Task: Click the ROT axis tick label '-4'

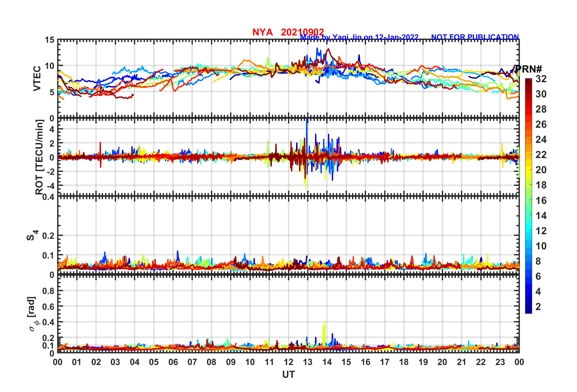Action: tap(50, 185)
